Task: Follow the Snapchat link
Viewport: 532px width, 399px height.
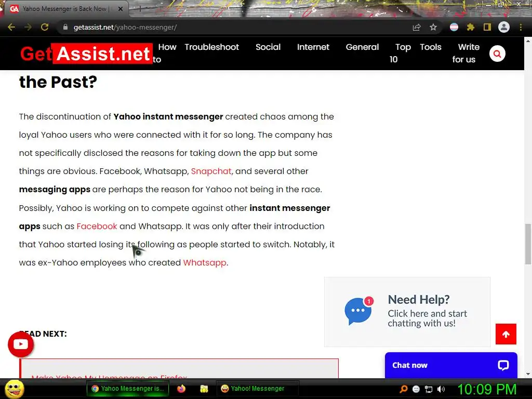Action: [x=211, y=171]
